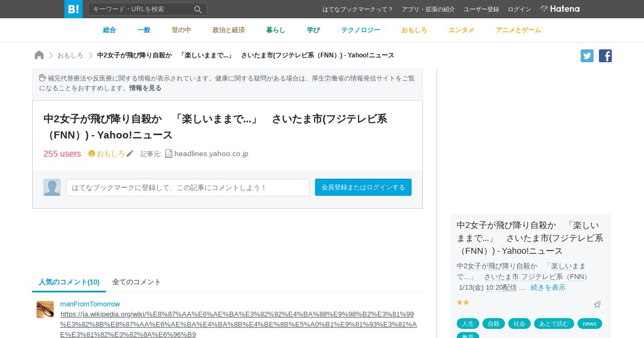Click 会員登録またはログインする button

[363, 187]
